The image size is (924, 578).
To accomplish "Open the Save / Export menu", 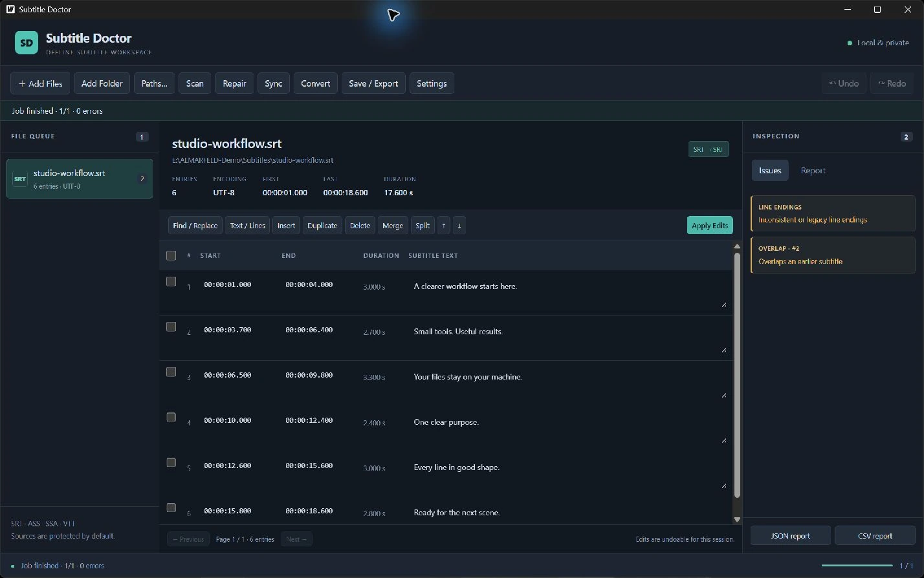I will tap(373, 83).
